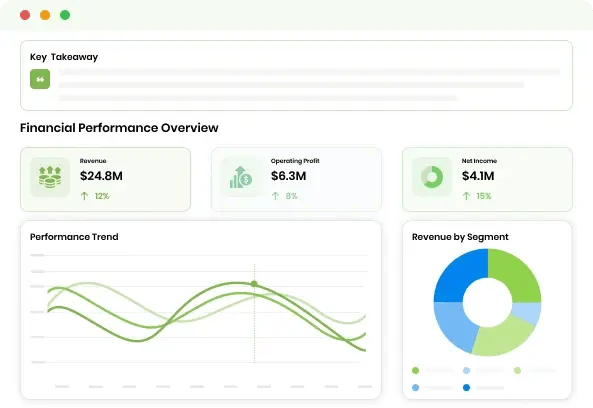Toggle the dark blue legend dot
This screenshot has height=408, width=593.
click(x=466, y=388)
